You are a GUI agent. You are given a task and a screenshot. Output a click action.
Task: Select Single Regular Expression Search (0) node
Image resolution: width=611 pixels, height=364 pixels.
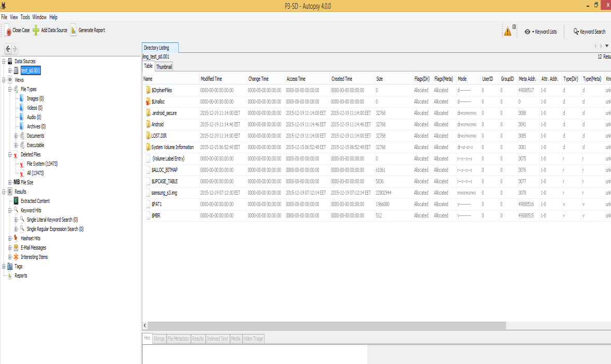click(x=55, y=229)
